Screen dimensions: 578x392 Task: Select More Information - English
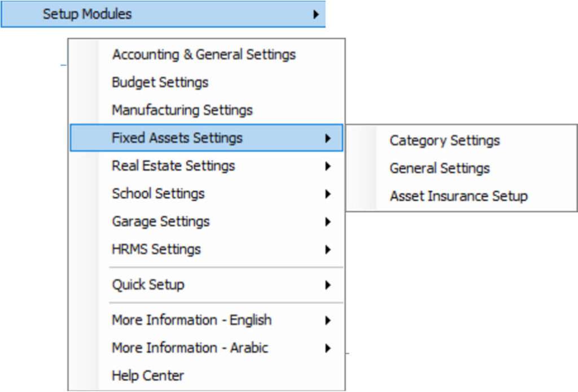pyautogui.click(x=192, y=320)
